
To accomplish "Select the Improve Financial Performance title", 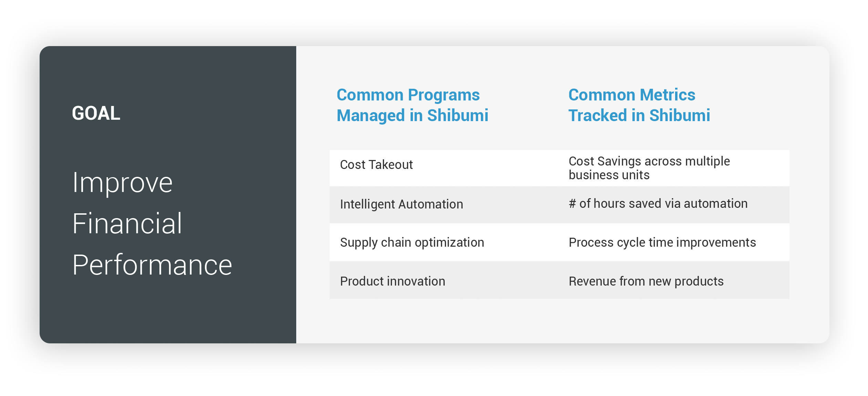I will (152, 224).
